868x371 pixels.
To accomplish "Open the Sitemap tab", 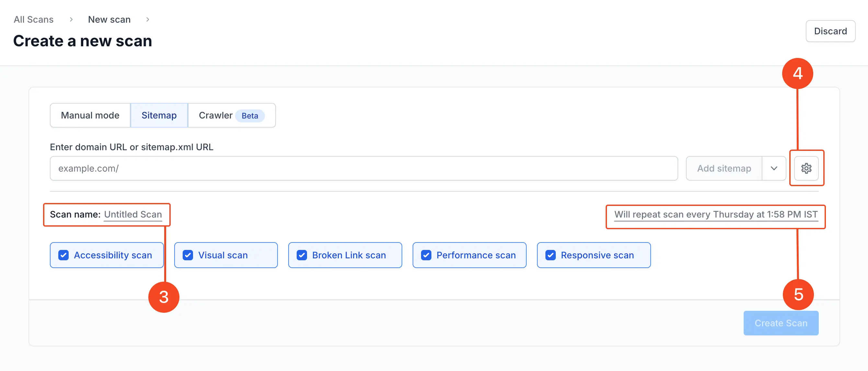I will pos(159,115).
